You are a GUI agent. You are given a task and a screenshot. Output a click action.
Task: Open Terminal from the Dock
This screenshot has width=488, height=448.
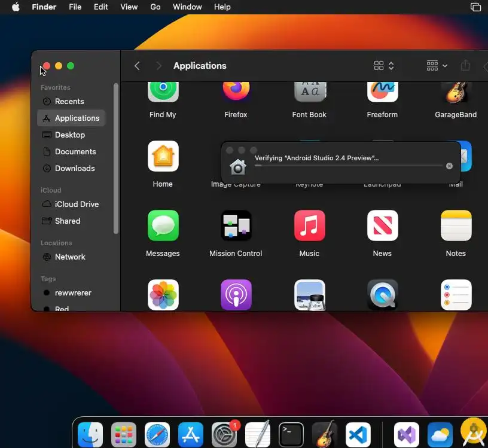pos(291,435)
